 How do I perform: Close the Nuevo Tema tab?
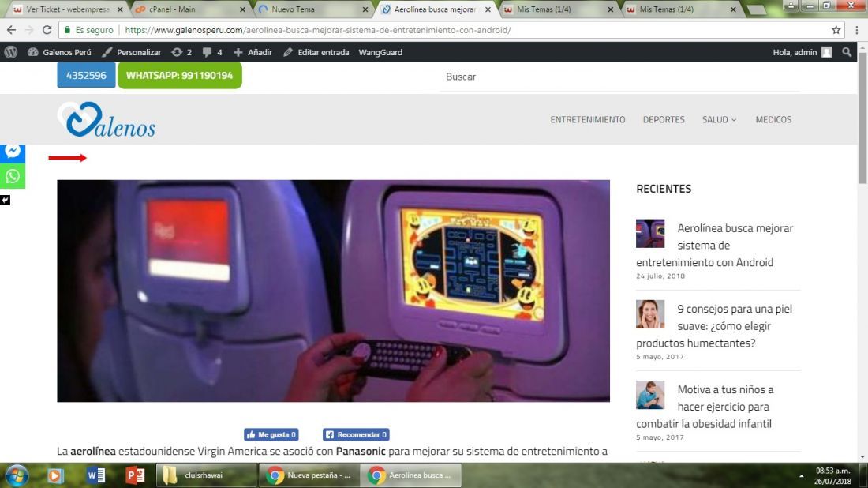[365, 9]
